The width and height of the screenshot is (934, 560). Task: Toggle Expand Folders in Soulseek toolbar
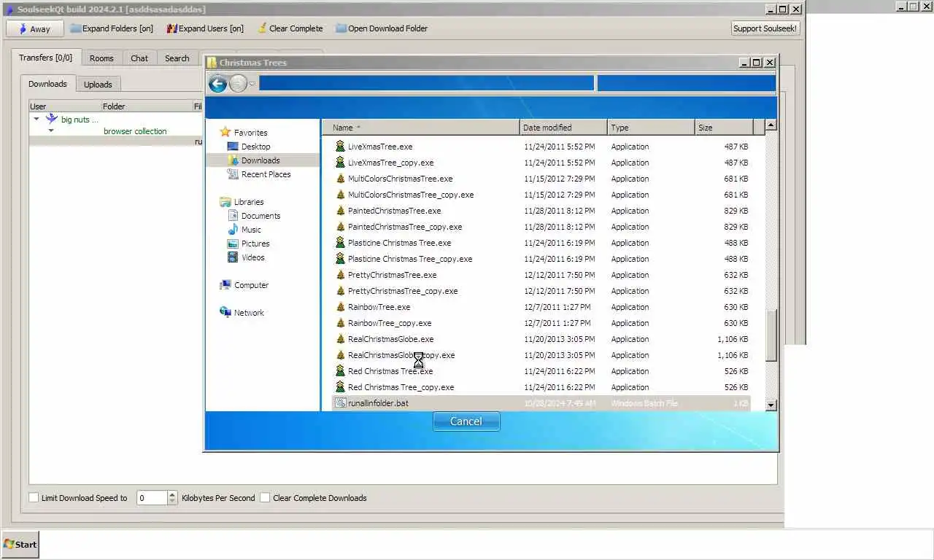(112, 28)
